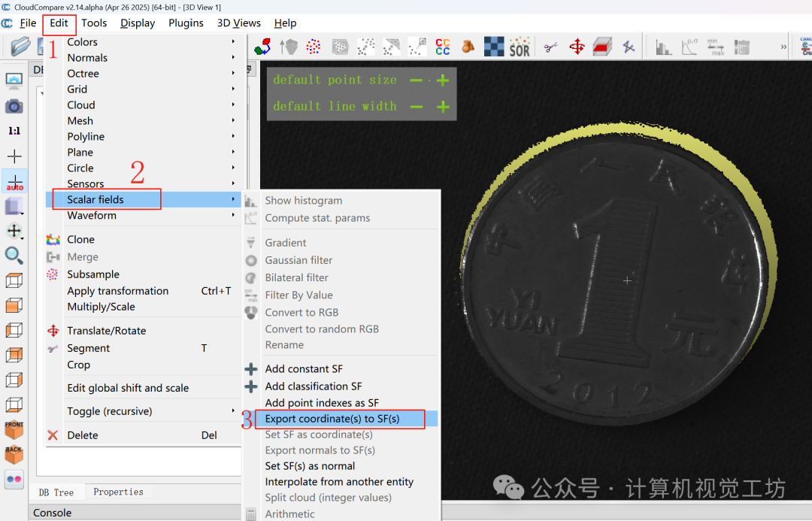This screenshot has width=812, height=521.
Task: Select Apply transformation in the Edit menu
Action: click(x=144, y=291)
